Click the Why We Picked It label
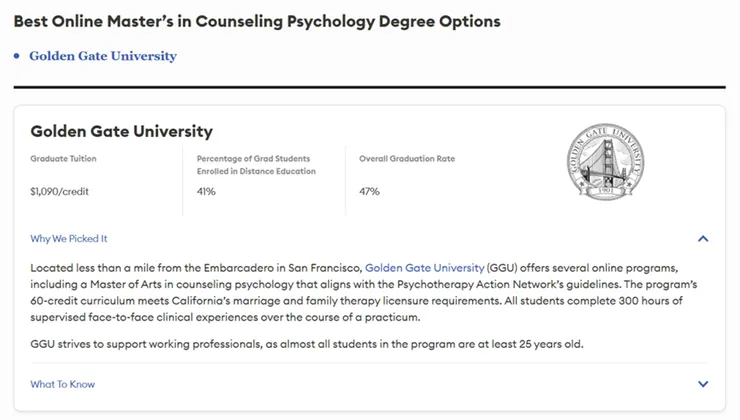This screenshot has width=740, height=420. pos(69,239)
